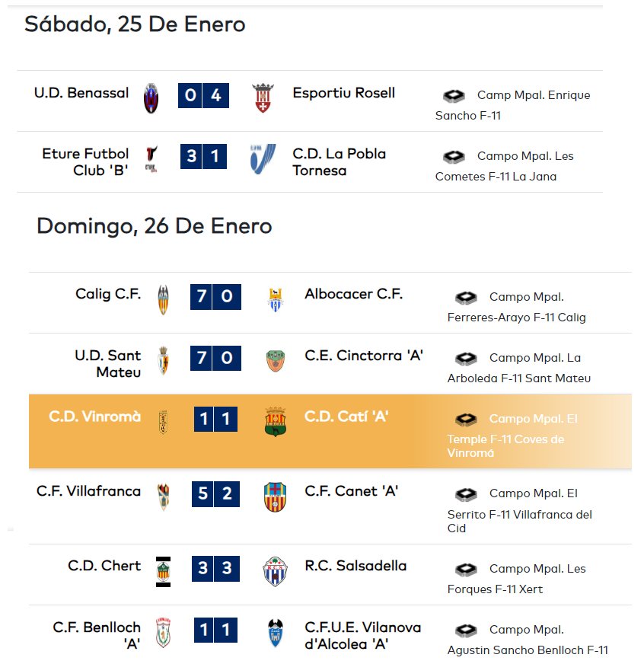Viewport: 644px width, 664px height.
Task: Open the Eture Futbol Club 'B' team link
Action: click(85, 161)
